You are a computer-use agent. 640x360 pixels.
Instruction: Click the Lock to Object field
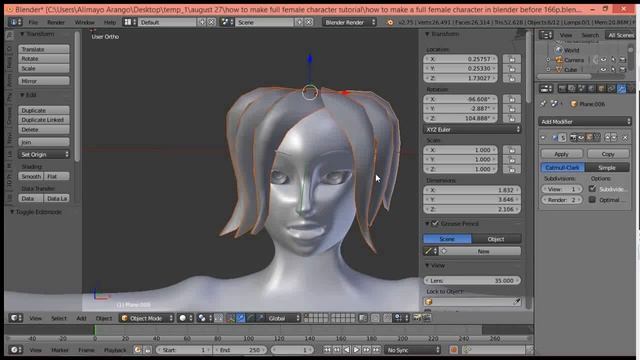pos(472,302)
